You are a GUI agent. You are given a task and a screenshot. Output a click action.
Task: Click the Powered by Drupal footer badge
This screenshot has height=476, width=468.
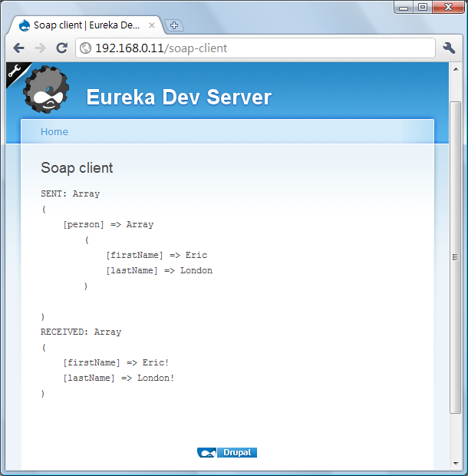[x=227, y=453]
